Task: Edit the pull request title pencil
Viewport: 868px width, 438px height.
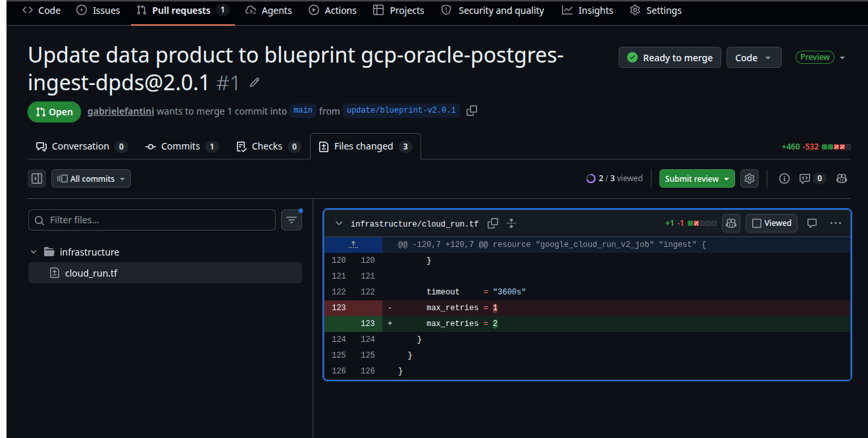Action: [x=255, y=83]
